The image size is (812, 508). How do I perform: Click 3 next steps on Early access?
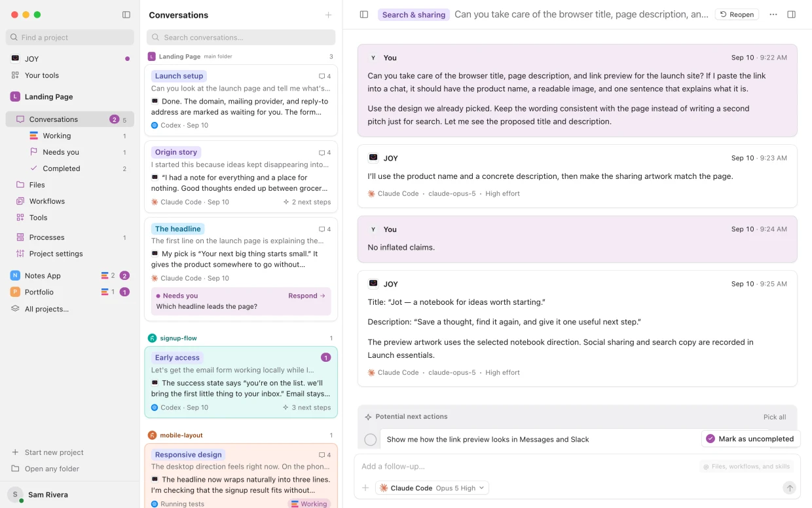[307, 407]
